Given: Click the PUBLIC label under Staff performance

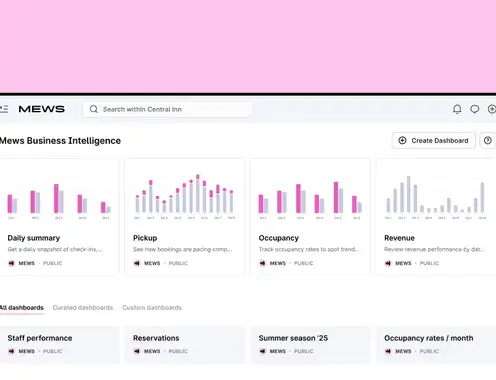Looking at the screenshot, I should [x=53, y=351].
